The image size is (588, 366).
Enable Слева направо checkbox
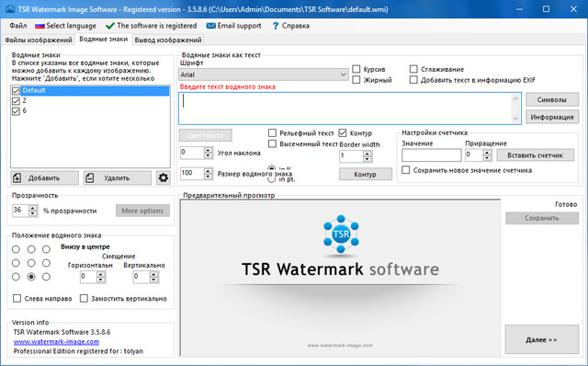pos(17,299)
